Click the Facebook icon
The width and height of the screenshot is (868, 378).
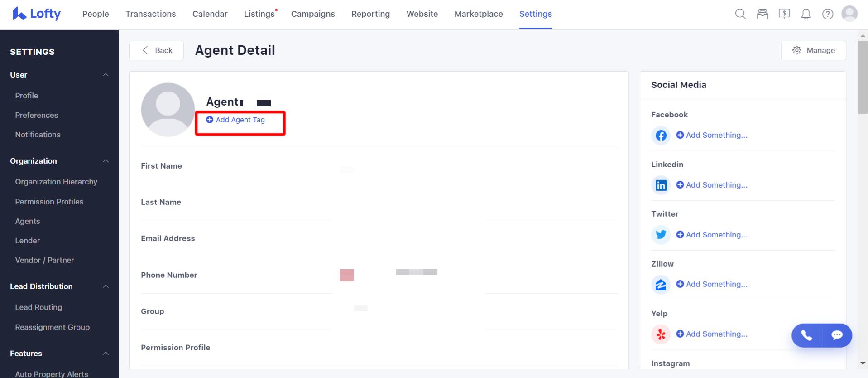(661, 135)
